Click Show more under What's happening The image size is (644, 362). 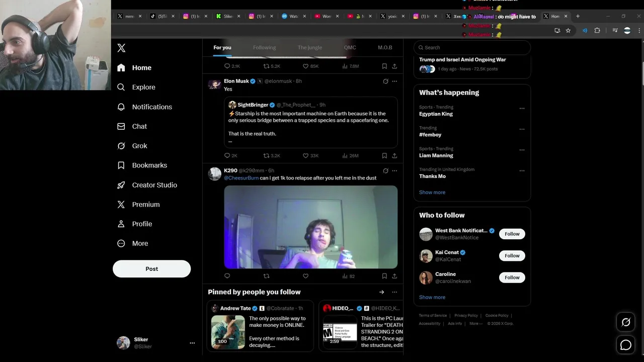pyautogui.click(x=432, y=192)
